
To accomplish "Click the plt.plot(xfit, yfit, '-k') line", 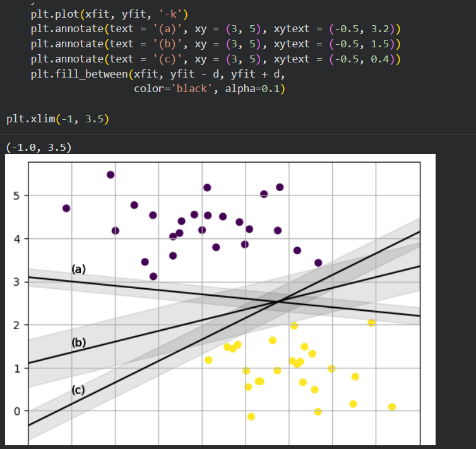I will 109,15.
